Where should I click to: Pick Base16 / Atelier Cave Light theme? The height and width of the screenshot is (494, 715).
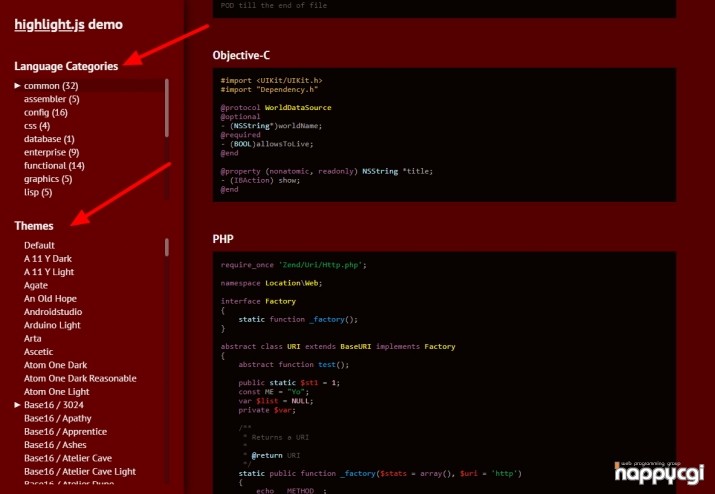pos(80,472)
